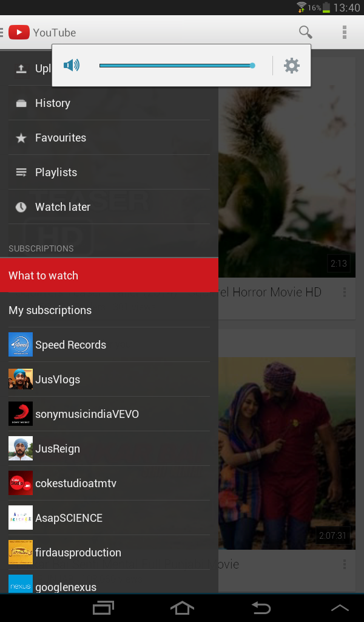Viewport: 364px width, 622px height.
Task: Open the search magnifier icon
Action: (306, 32)
